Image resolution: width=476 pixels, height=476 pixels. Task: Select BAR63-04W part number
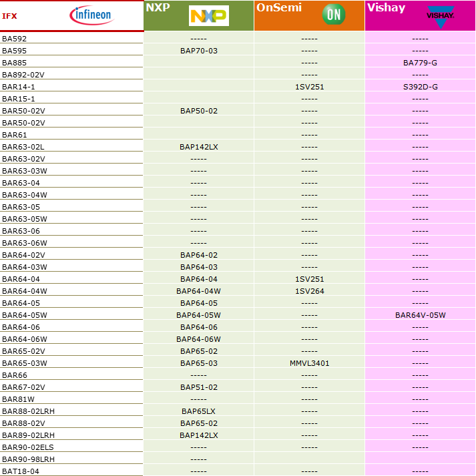tap(25, 195)
